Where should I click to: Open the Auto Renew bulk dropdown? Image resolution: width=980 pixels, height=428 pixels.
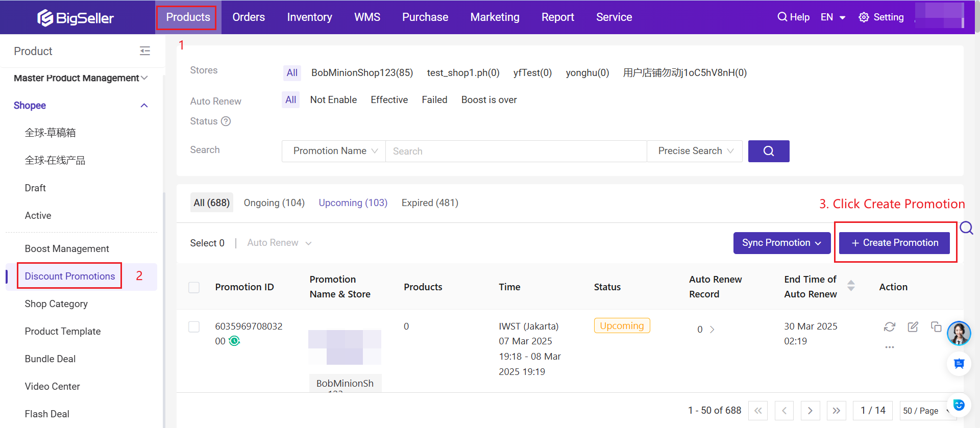coord(279,243)
